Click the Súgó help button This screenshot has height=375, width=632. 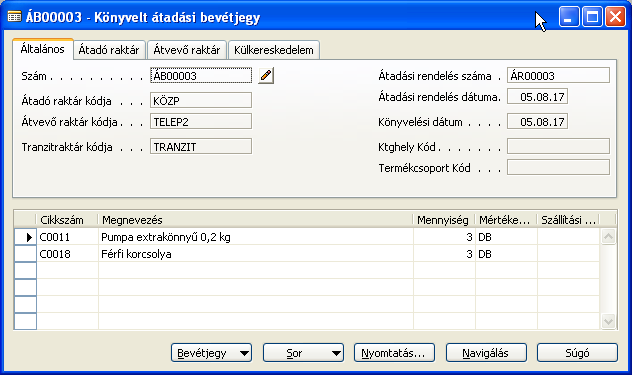tap(577, 353)
